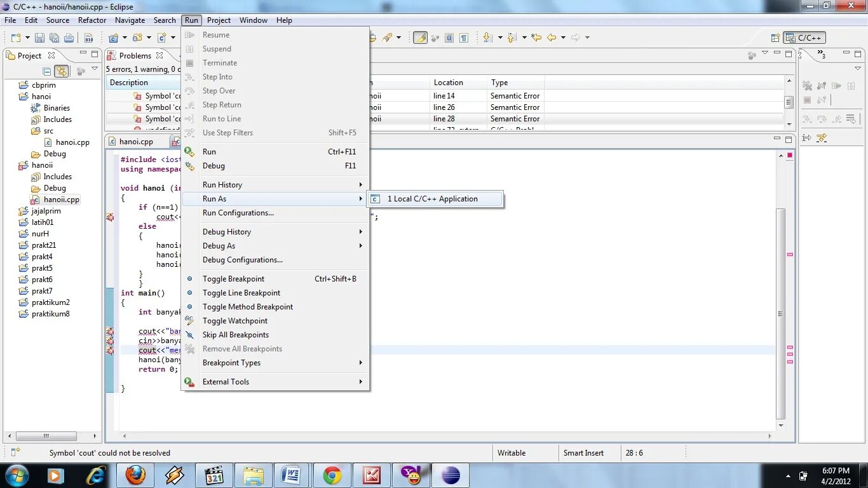Click the New C++ Project icon
The image size is (868, 488).
[x=113, y=37]
